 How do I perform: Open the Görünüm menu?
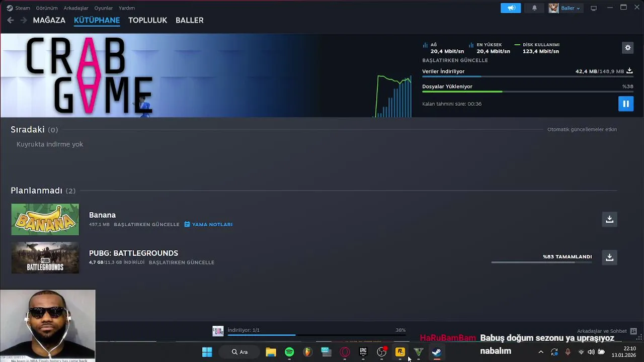(x=47, y=8)
